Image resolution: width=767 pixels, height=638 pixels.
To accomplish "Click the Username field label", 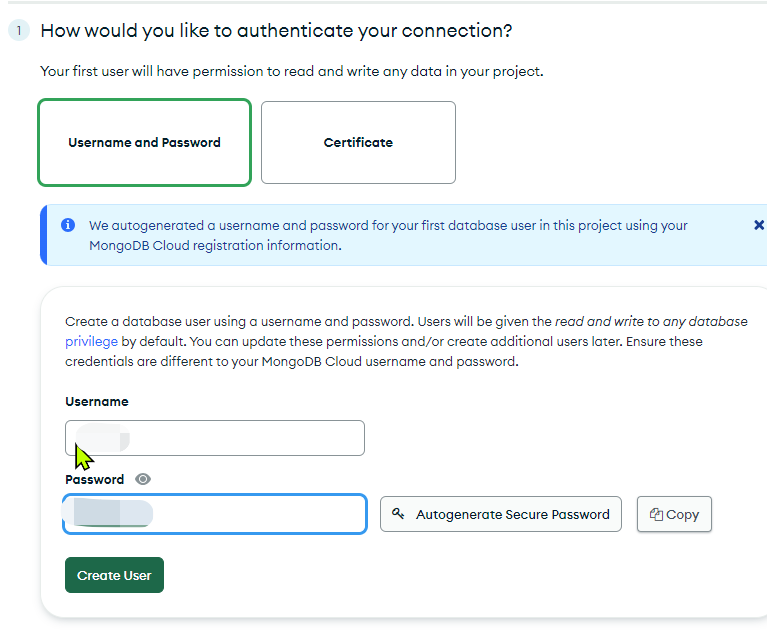I will tap(97, 402).
